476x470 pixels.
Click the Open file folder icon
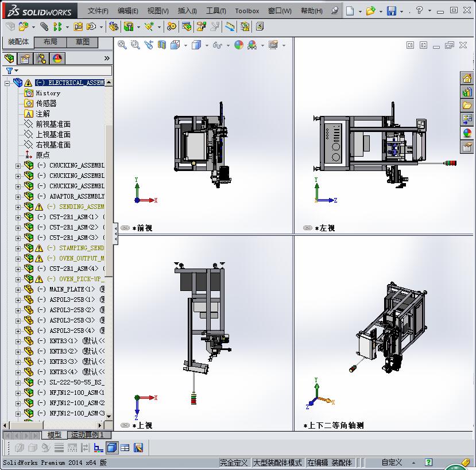point(370,11)
